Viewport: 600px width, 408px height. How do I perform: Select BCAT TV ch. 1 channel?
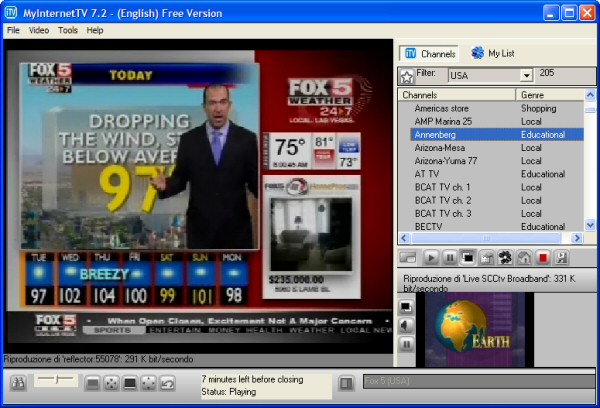(442, 187)
